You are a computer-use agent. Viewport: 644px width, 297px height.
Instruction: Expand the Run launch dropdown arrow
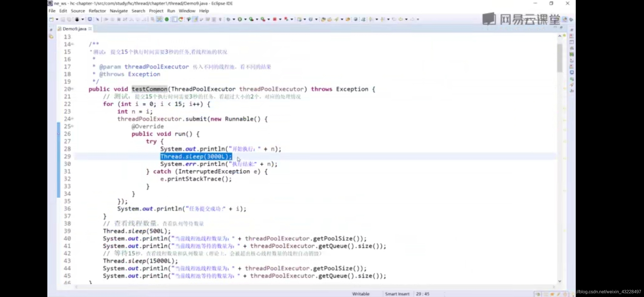(x=245, y=19)
